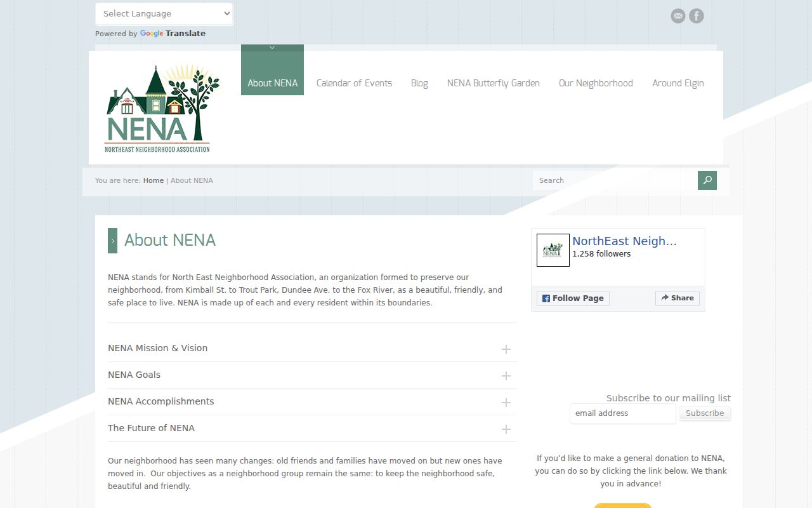Image resolution: width=812 pixels, height=508 pixels.
Task: Expand the NENA Mission & Vision section
Action: coord(312,349)
